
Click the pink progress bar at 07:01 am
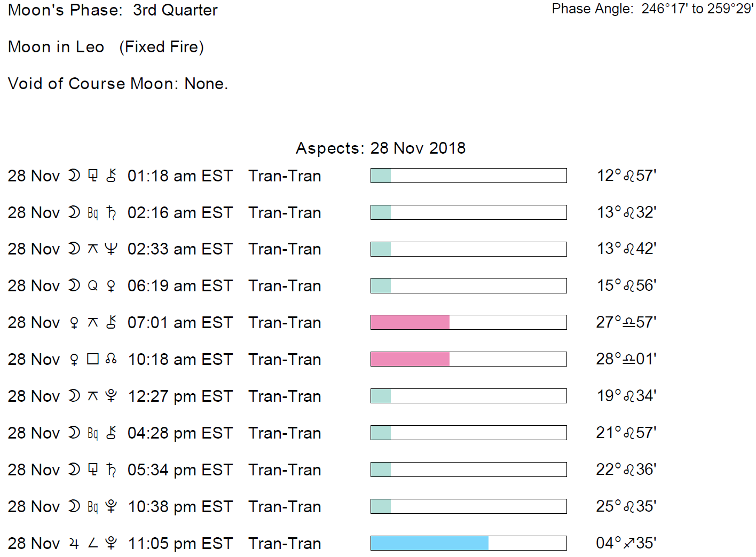(x=410, y=322)
